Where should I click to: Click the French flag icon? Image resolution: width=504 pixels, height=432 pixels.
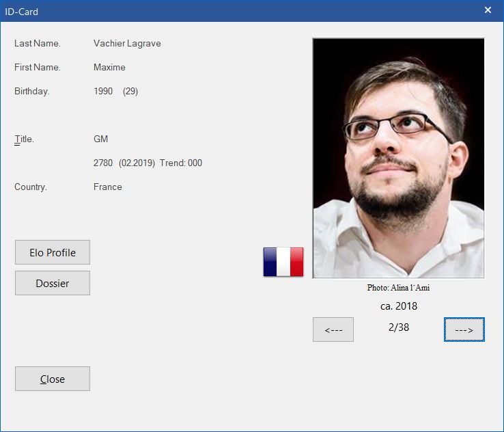click(283, 262)
